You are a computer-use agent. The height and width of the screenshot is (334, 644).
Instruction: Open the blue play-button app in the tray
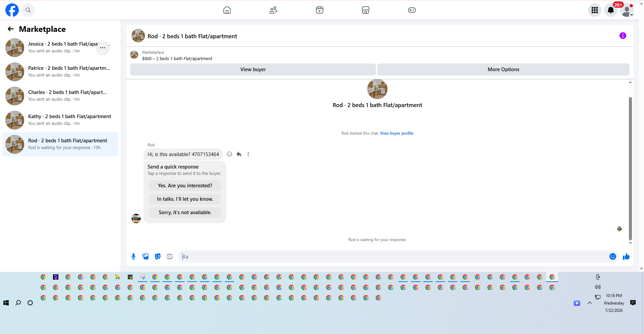[577, 303]
